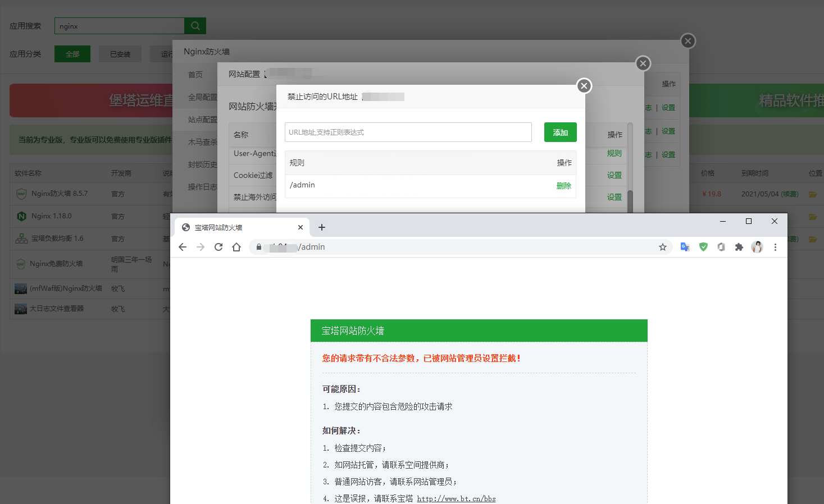Image resolution: width=824 pixels, height=504 pixels.
Task: Click 大日志文件查看器 thumbnail icon
Action: (21, 309)
